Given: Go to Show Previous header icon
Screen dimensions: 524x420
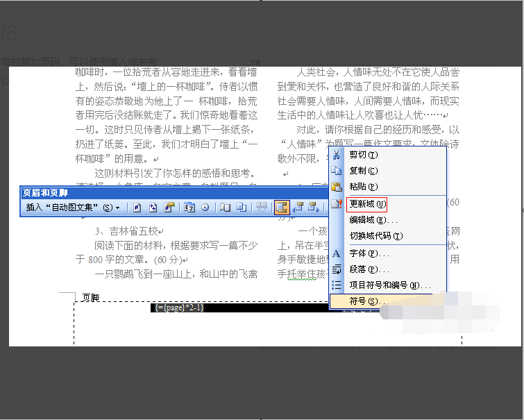Looking at the screenshot, I should tap(298, 208).
